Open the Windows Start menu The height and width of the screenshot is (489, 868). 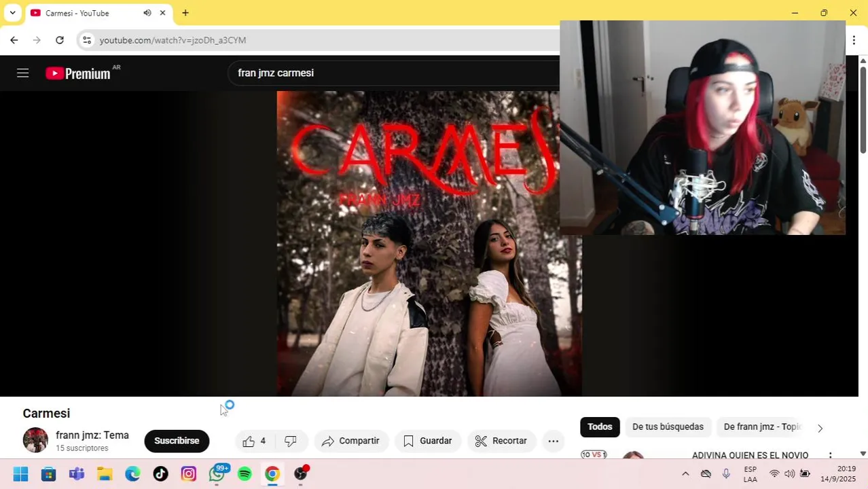20,474
